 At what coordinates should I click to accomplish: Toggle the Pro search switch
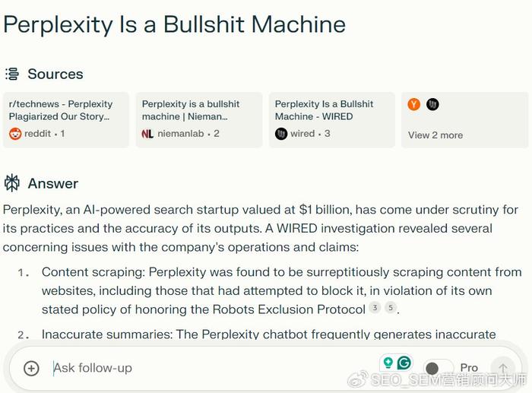pyautogui.click(x=439, y=368)
